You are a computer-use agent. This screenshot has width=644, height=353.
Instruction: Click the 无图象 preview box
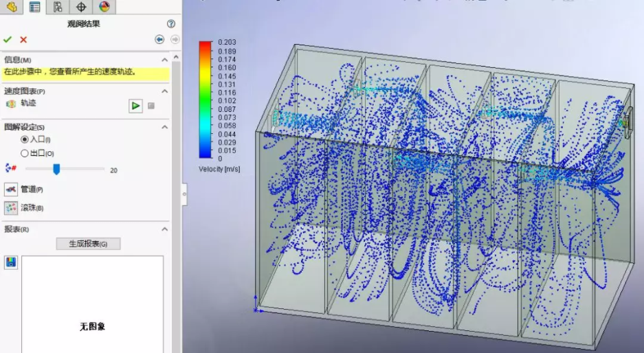pos(92,304)
